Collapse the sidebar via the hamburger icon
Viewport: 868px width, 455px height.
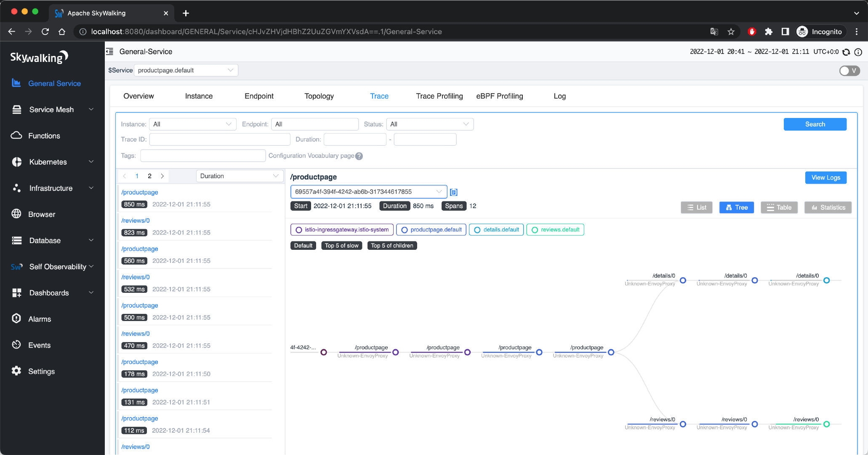109,51
